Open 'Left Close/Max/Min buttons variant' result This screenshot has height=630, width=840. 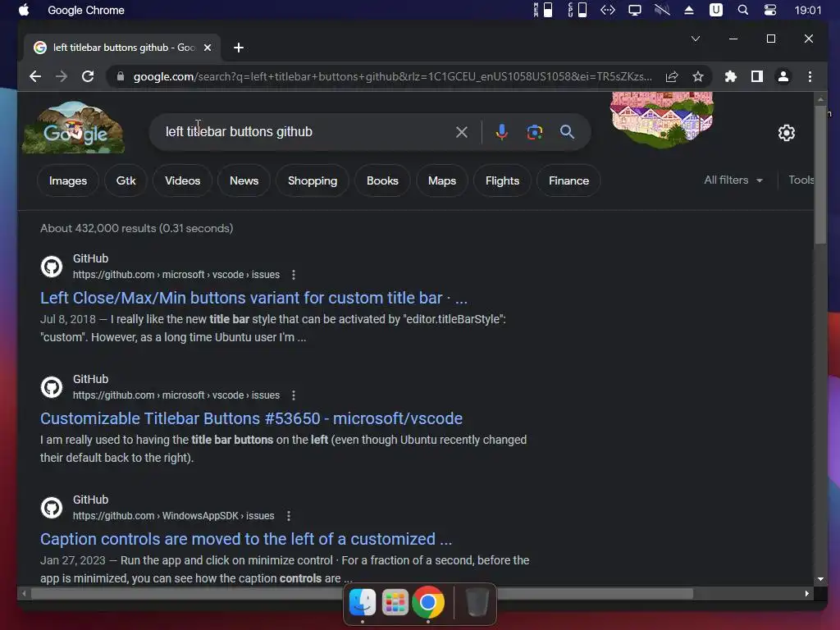(x=254, y=298)
